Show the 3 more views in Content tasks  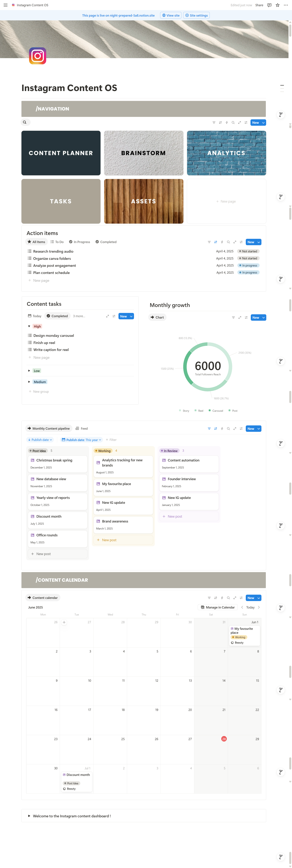(x=79, y=316)
